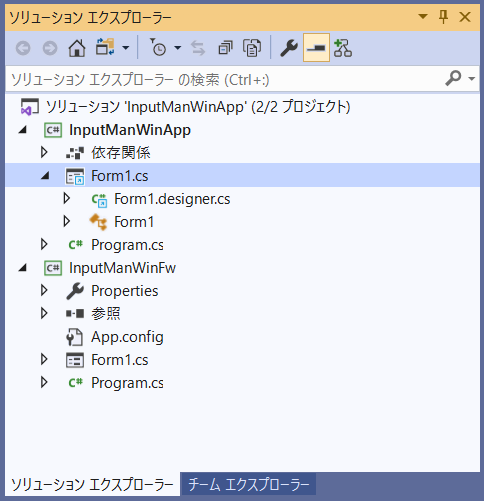This screenshot has height=501, width=484.
Task: Switch views using the solution/folder view icon
Action: click(105, 47)
